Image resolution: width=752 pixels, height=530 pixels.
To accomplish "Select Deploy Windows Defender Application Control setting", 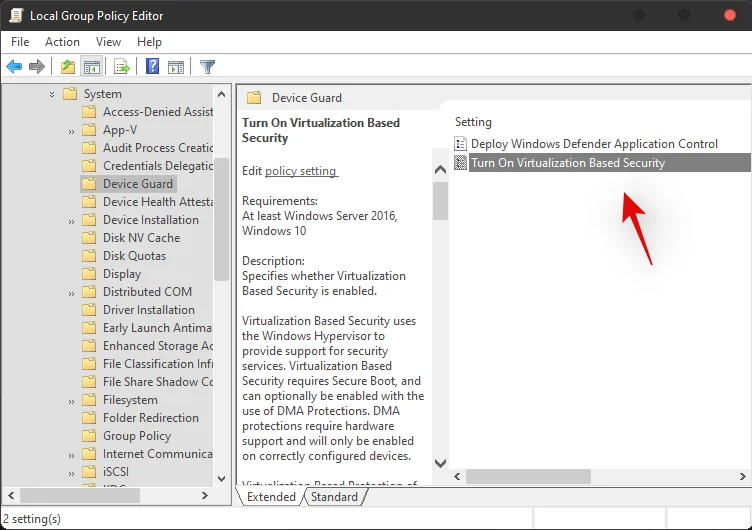I will (x=594, y=144).
